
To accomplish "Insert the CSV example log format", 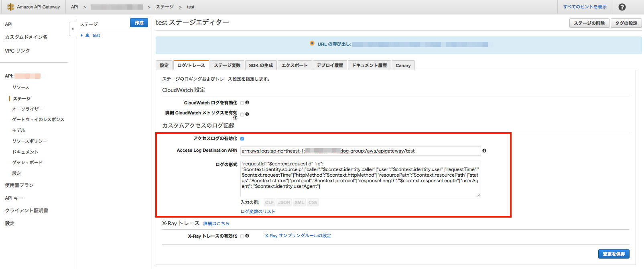I will 313,203.
